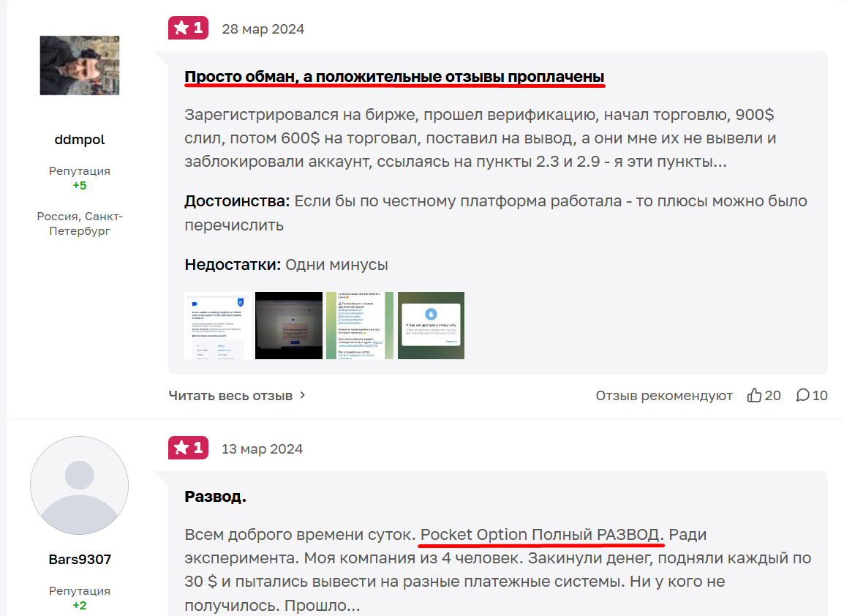The height and width of the screenshot is (616, 844).
Task: Click the 1-star rating badge dated 28 мар 2024
Action: (x=188, y=28)
